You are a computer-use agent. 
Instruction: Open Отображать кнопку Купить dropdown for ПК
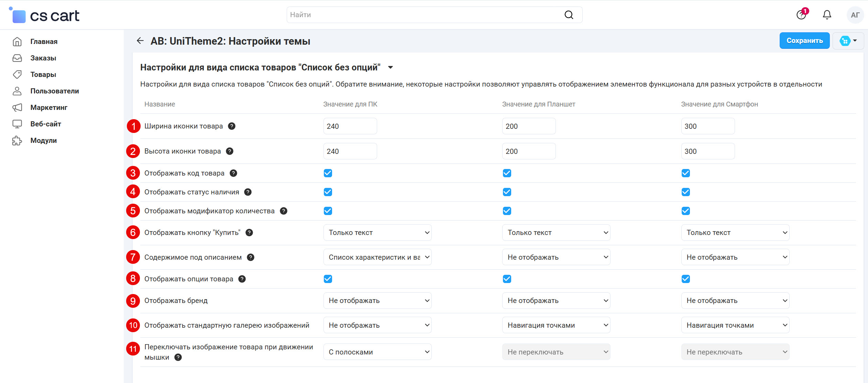point(377,233)
